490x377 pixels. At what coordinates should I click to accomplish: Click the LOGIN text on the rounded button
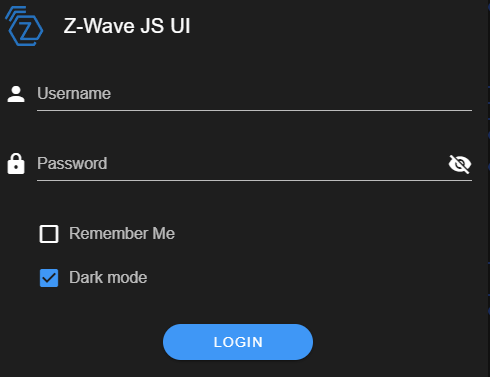click(238, 342)
